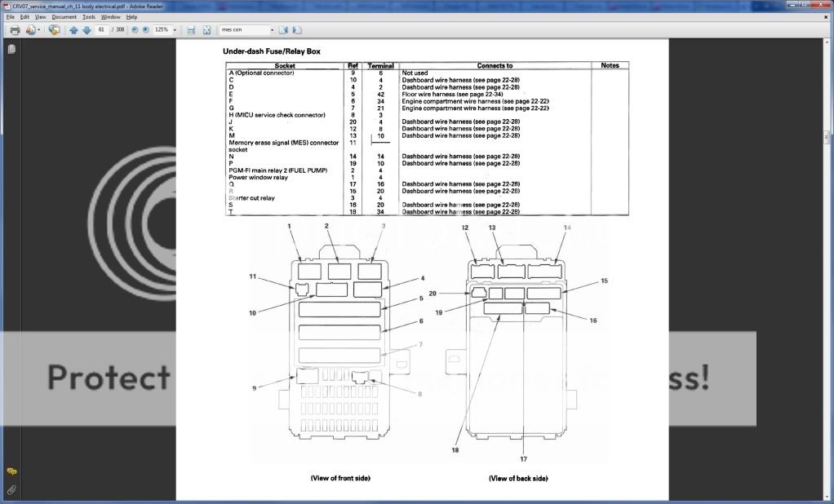Go to next page with down arrow
The image size is (834, 504).
tap(87, 30)
